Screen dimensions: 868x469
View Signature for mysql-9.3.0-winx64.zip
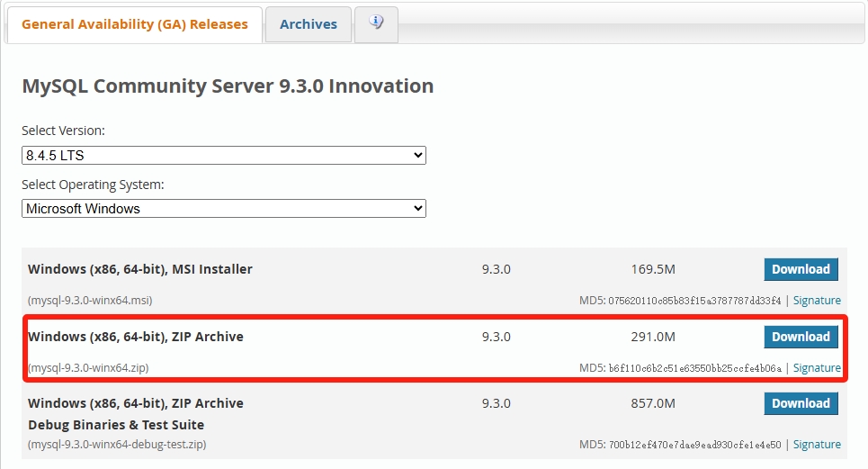click(817, 368)
